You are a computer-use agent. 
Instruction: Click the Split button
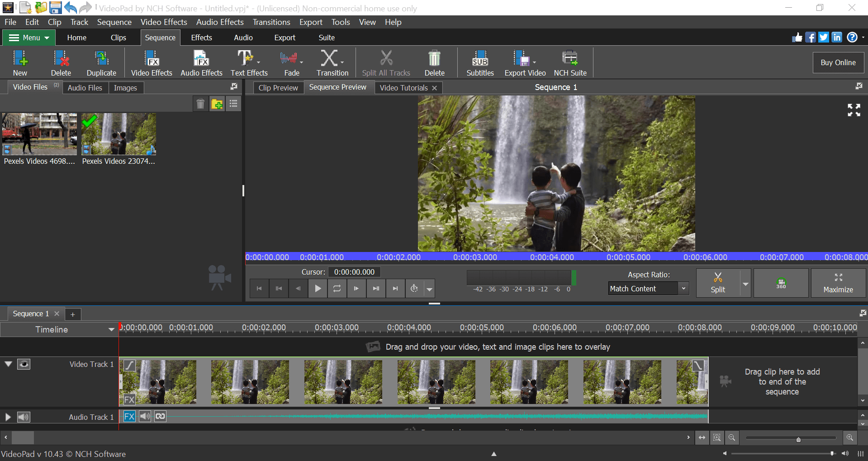pyautogui.click(x=718, y=283)
